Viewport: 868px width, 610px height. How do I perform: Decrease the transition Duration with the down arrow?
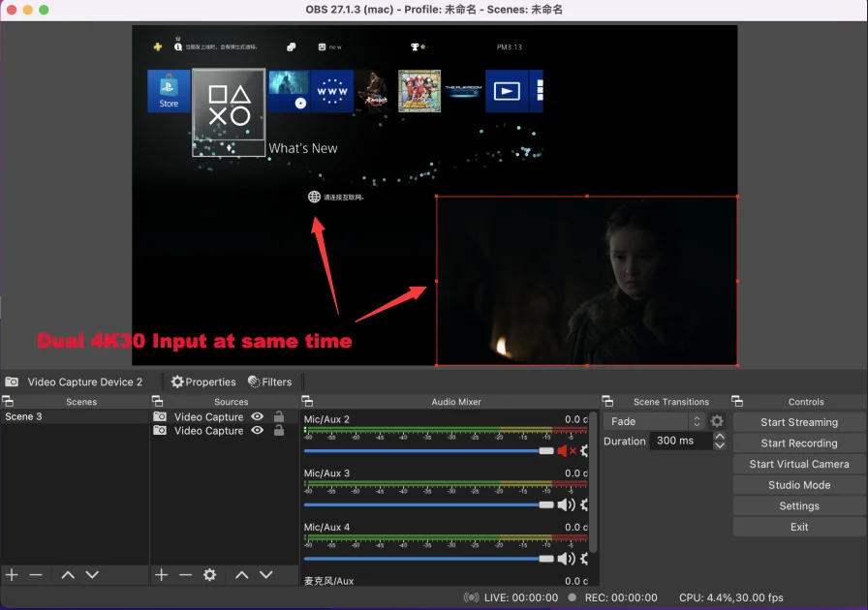[719, 445]
